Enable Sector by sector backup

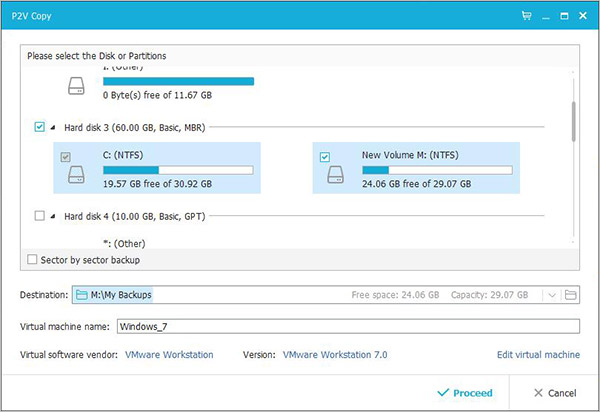point(32,259)
